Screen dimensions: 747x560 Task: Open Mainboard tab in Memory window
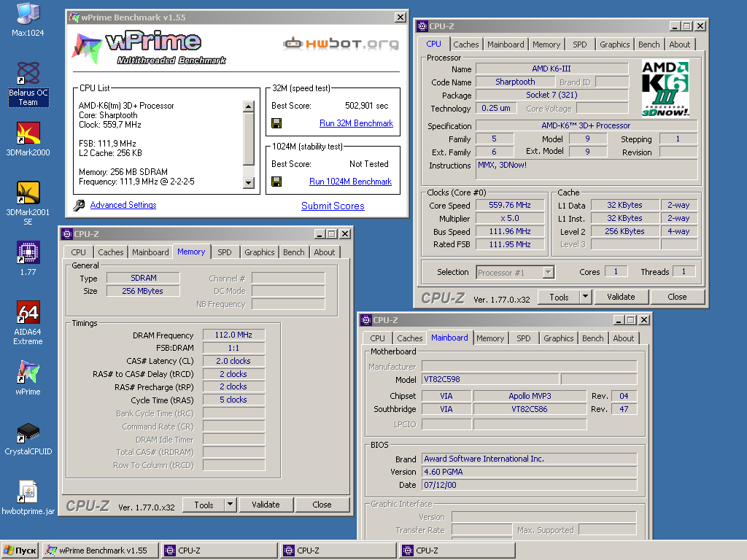[150, 252]
